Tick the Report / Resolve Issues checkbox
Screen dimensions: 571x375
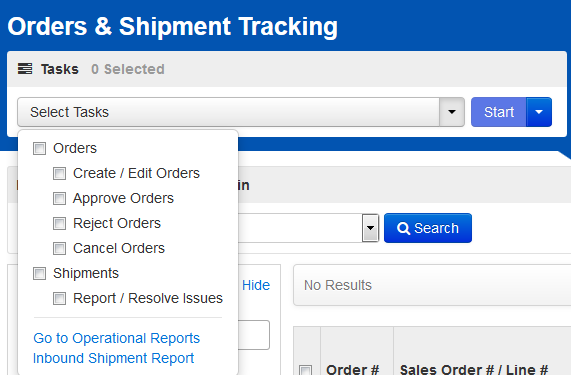point(59,299)
